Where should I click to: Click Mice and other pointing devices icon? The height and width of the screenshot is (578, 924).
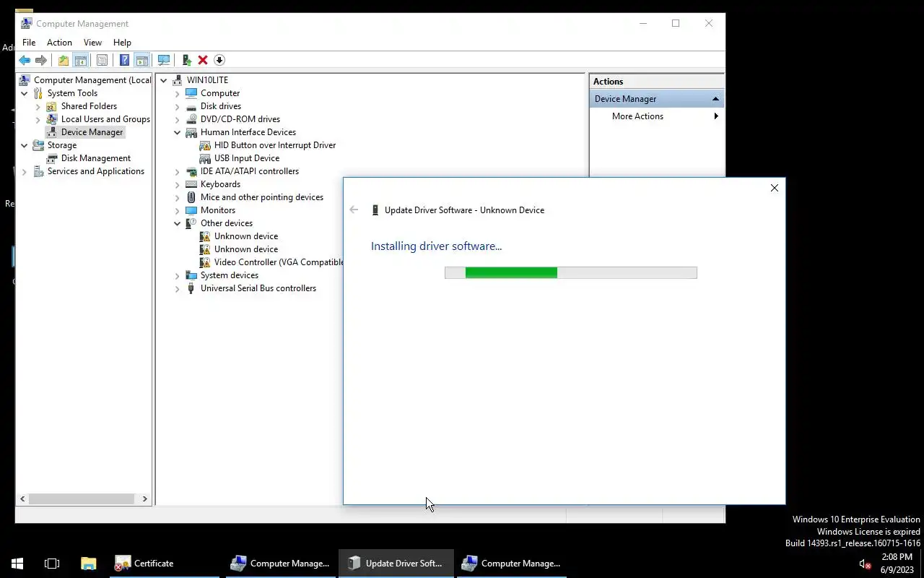coord(191,197)
